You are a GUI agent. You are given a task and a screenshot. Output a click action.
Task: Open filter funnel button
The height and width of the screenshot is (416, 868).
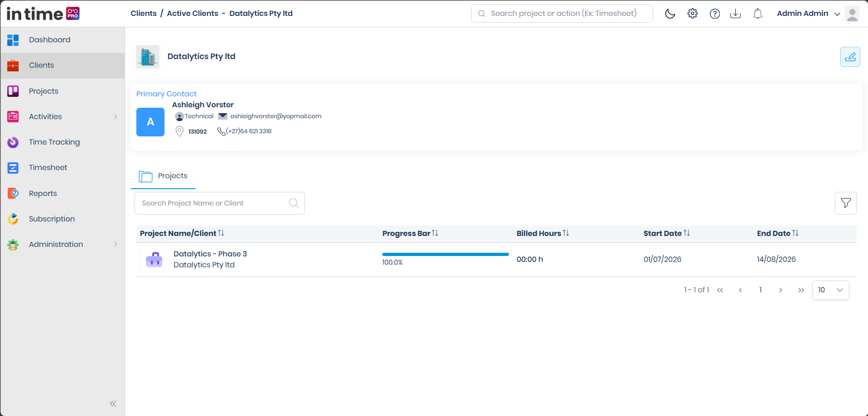846,203
